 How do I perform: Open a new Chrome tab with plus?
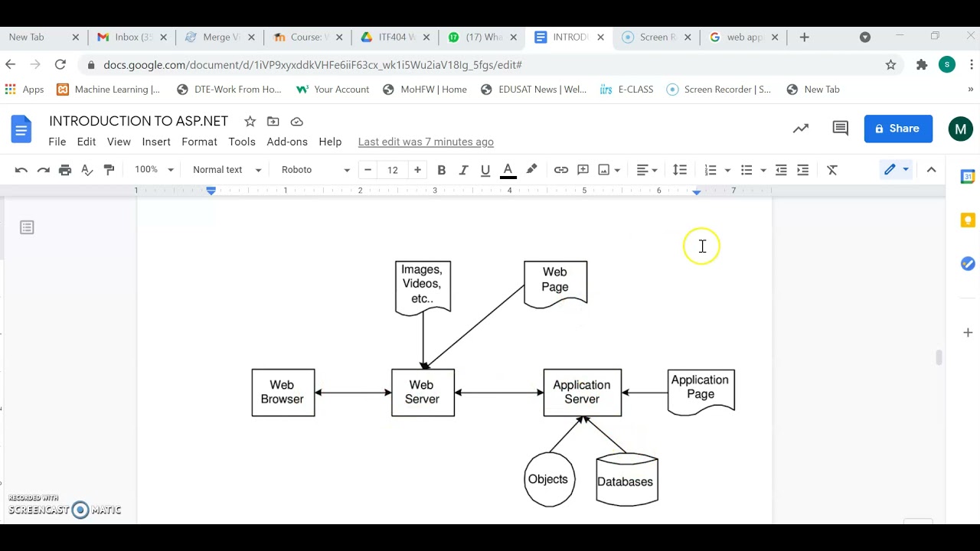click(804, 37)
